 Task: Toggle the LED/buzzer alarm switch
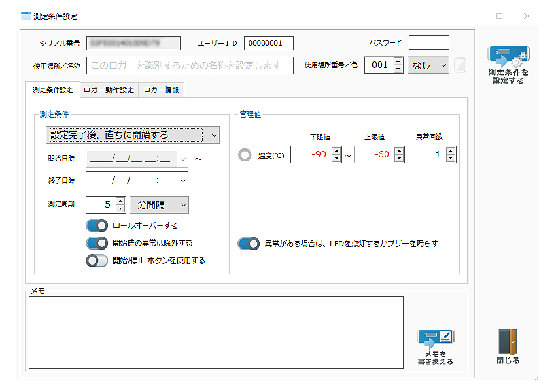pyautogui.click(x=249, y=244)
